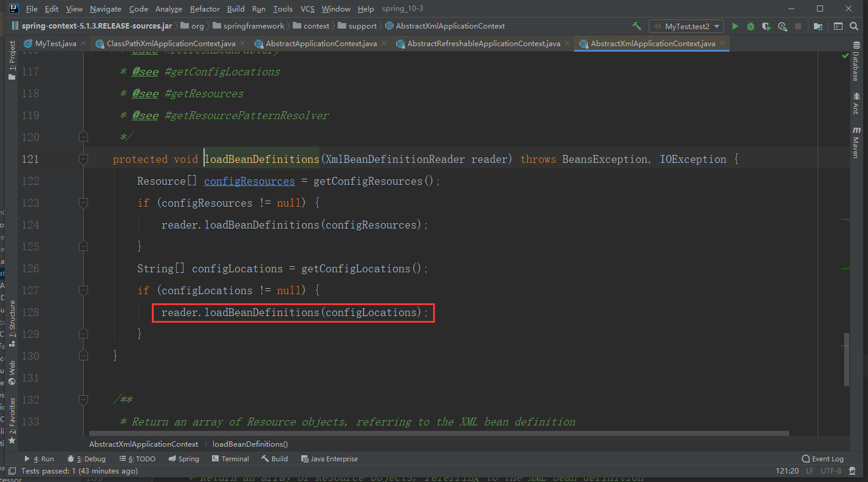This screenshot has height=482, width=868.
Task: Follow the configResources link on line 122
Action: click(249, 181)
